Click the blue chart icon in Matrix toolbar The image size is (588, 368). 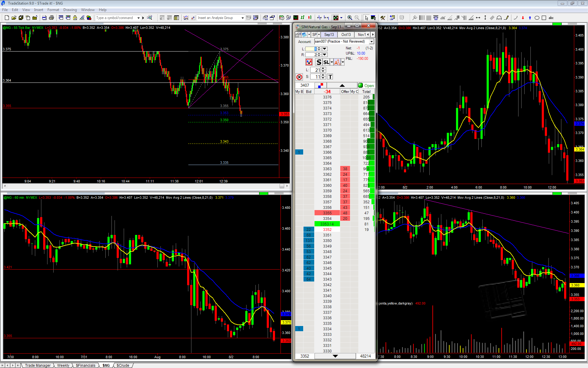point(304,35)
